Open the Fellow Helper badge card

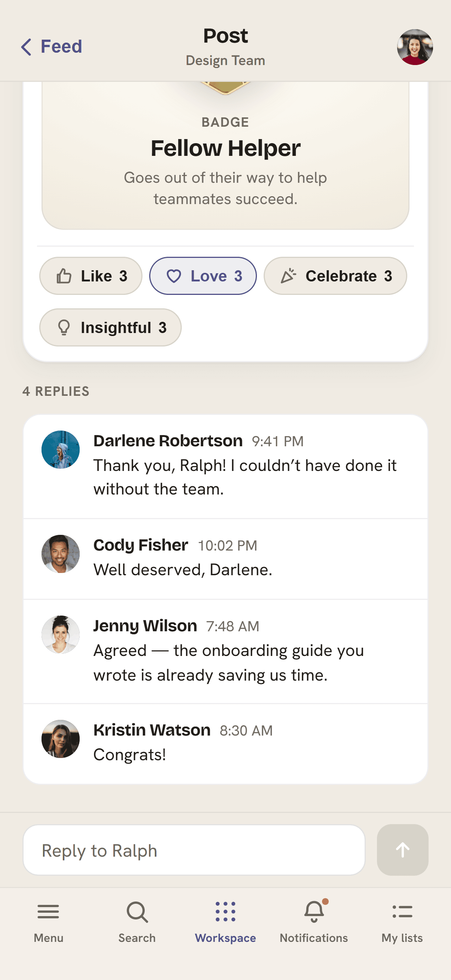tap(225, 155)
